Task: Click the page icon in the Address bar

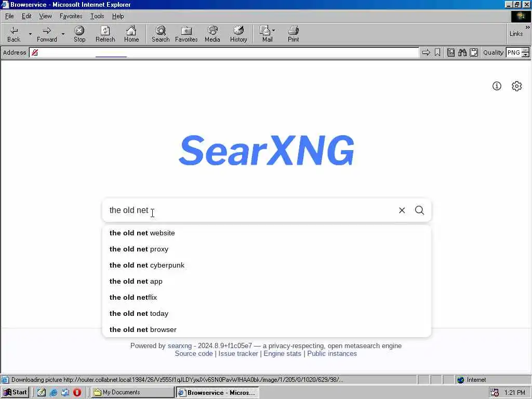Action: 35,52
